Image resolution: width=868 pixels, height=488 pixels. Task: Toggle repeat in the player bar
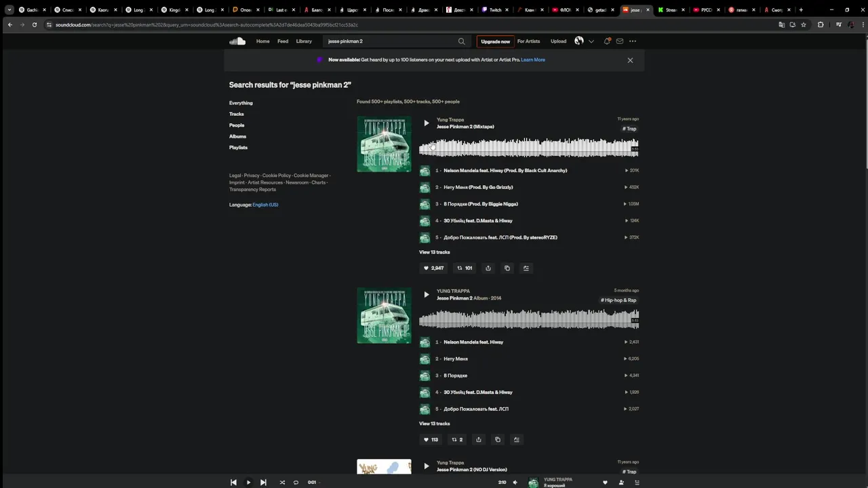tap(296, 483)
